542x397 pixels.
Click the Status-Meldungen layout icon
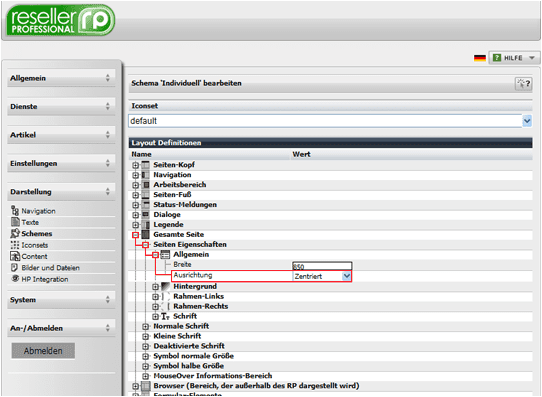point(146,205)
